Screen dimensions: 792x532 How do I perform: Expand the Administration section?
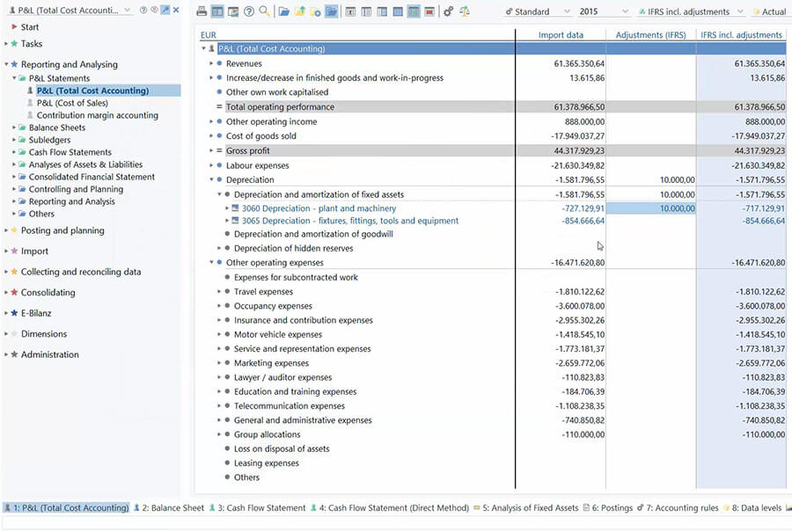tap(5, 354)
